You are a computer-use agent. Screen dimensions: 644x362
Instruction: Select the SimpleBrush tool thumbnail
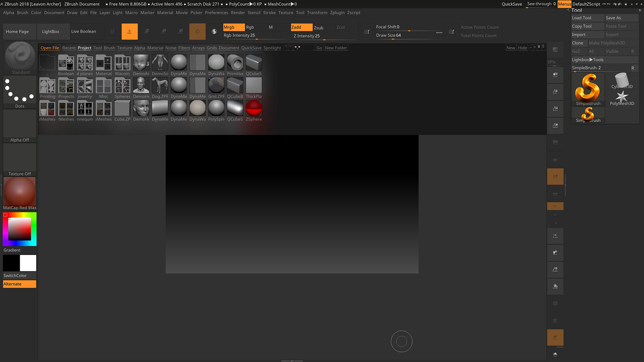[x=588, y=89]
